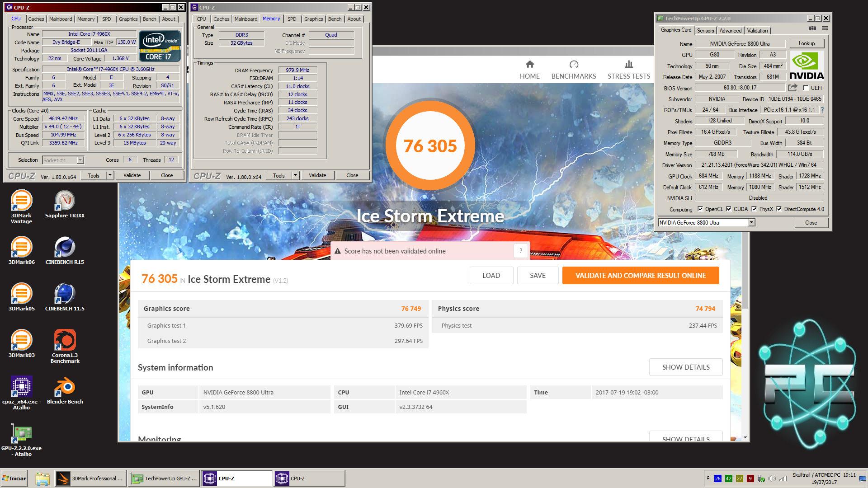Click the SAVE button in 3DMark
Viewport: 868px width, 488px height.
point(538,275)
